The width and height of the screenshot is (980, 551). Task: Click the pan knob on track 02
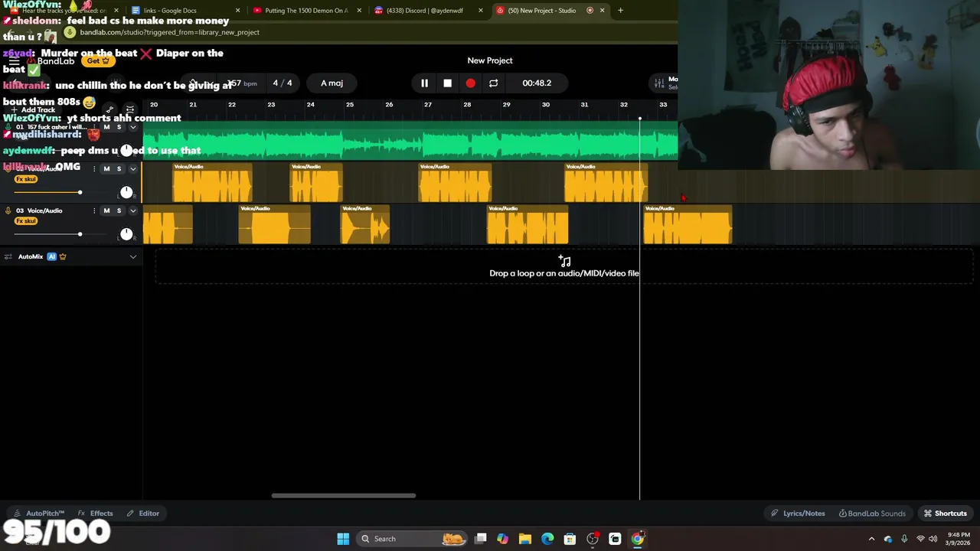(x=126, y=192)
